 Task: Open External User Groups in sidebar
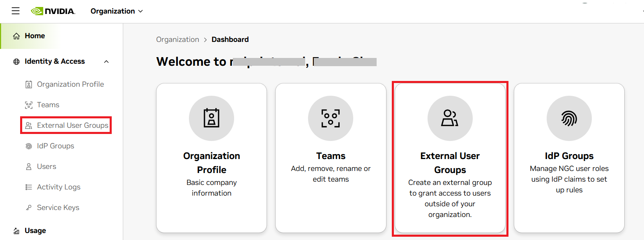coord(73,125)
